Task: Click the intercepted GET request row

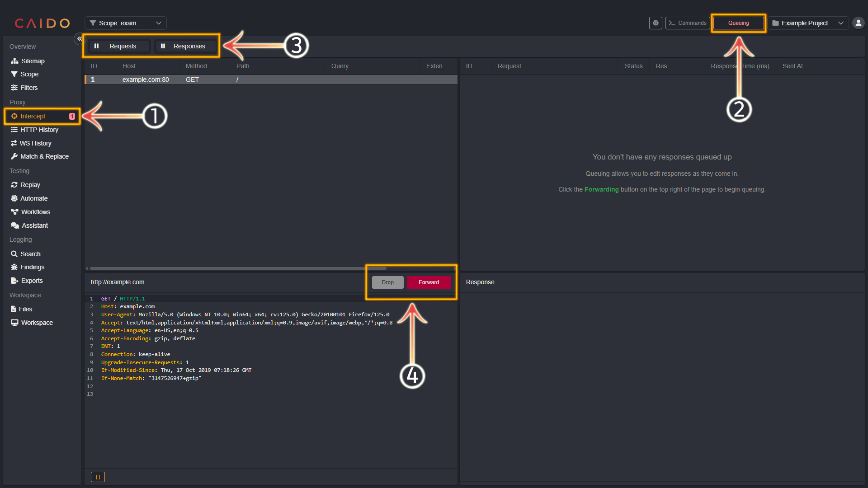Action: [x=271, y=79]
